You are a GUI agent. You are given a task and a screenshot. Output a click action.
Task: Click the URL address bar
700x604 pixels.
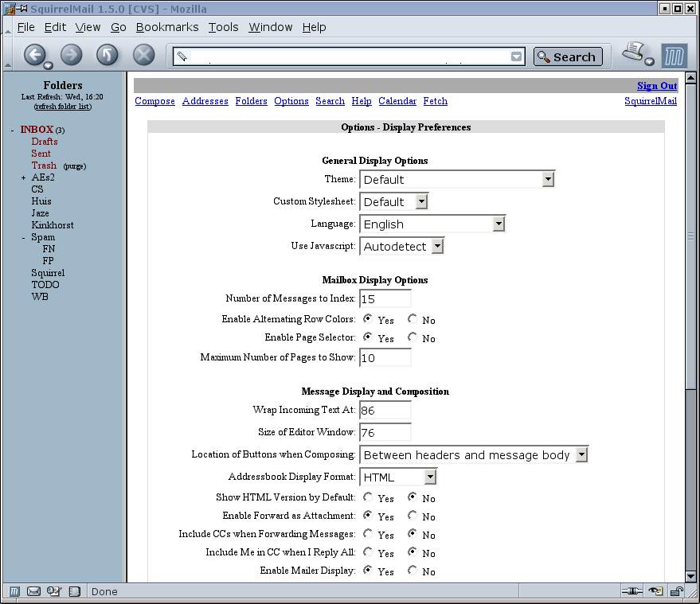349,57
